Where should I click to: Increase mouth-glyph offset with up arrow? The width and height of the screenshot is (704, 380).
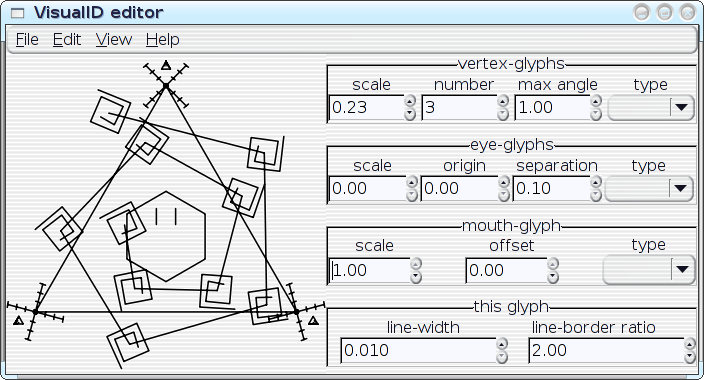coord(553,264)
